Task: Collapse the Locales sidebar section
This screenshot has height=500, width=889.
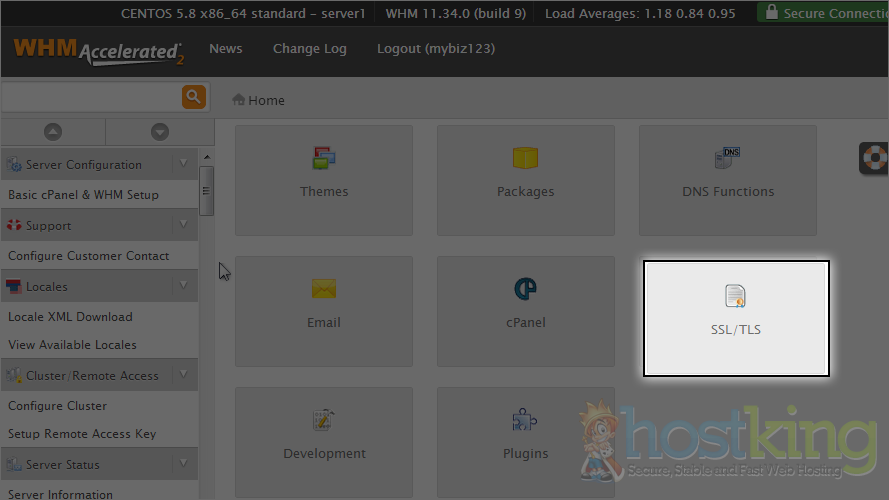Action: coord(183,286)
